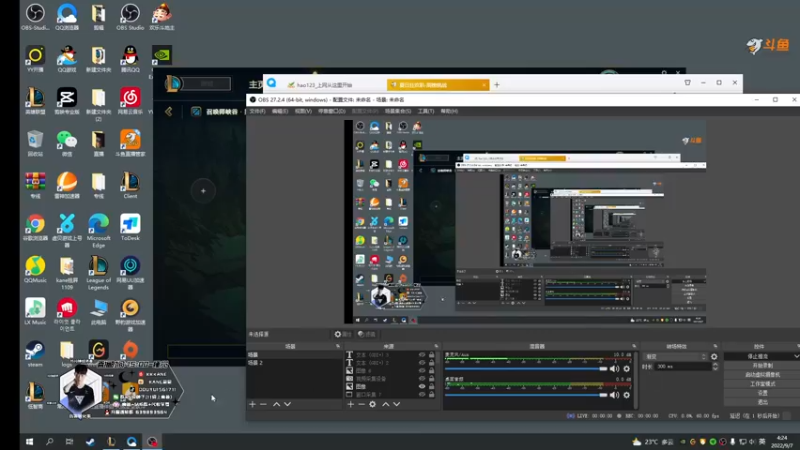Move source up in Sources panel
Screen dimensions: 800x450
click(x=385, y=404)
